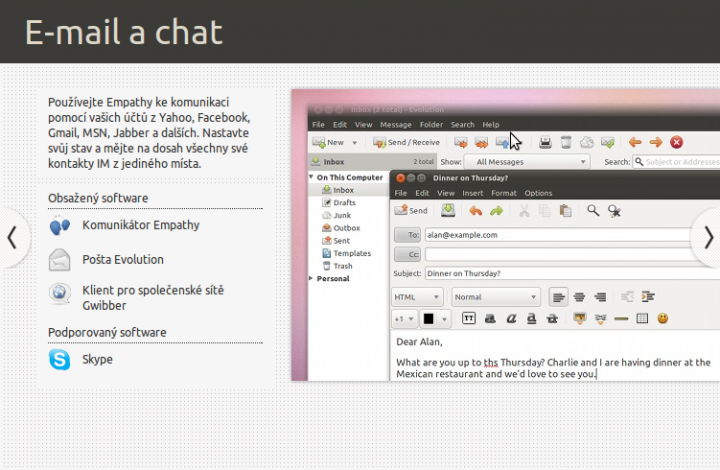The image size is (720, 470).
Task: Collapse the On This Computer tree
Action: tap(311, 177)
